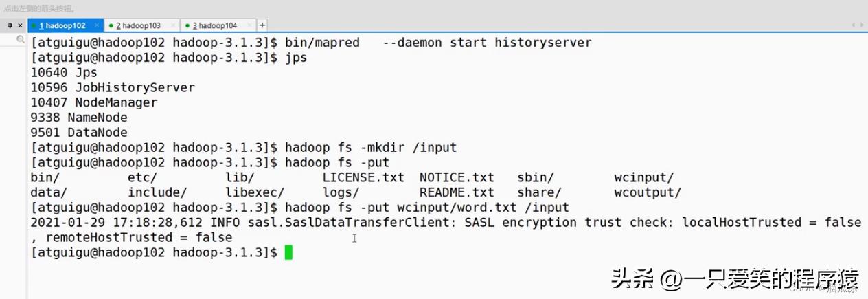The image size is (868, 299).
Task: Click the magnifier search icon
Action: click(x=21, y=41)
